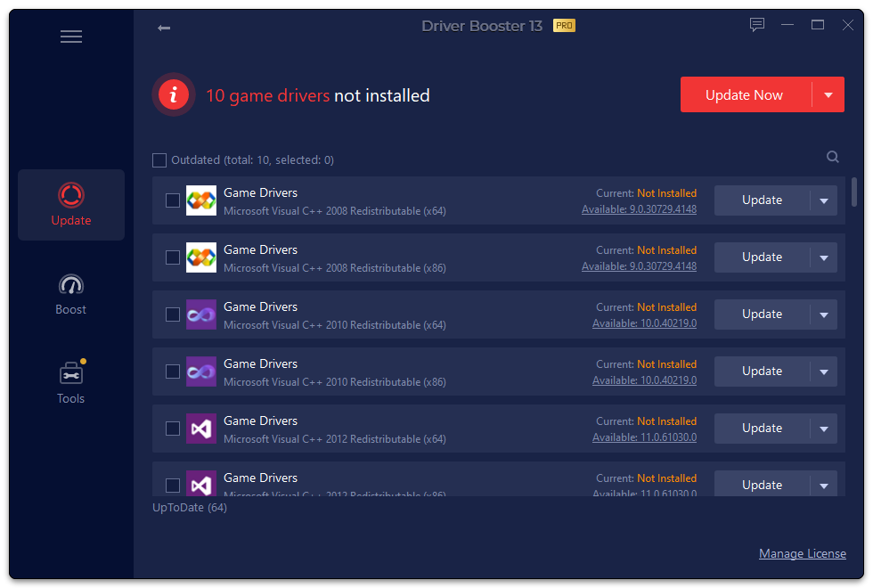Screen dimensions: 873x588
Task: Update Visual C++ 2008 Redistributable (x86)
Action: 762,257
